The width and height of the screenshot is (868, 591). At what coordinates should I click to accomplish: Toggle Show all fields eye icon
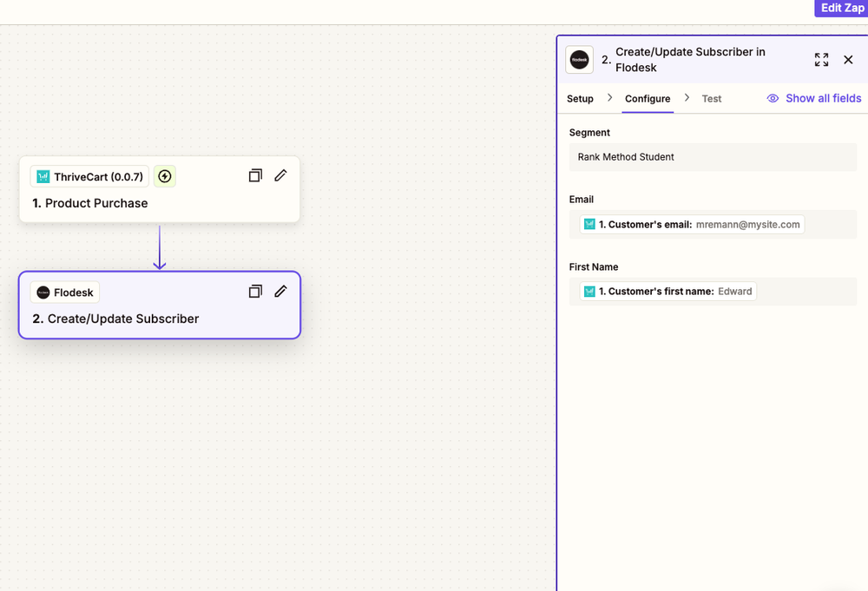pyautogui.click(x=773, y=99)
